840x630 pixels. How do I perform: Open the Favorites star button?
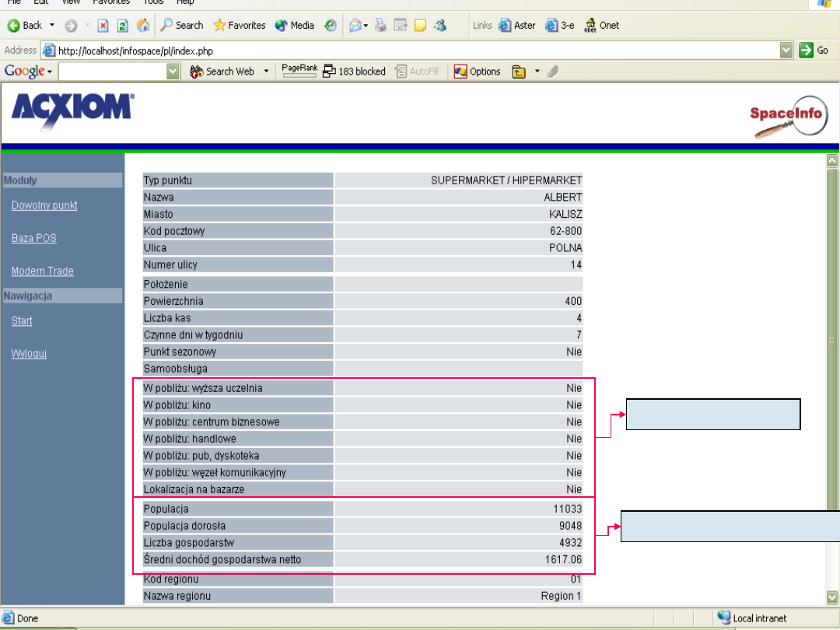[240, 26]
